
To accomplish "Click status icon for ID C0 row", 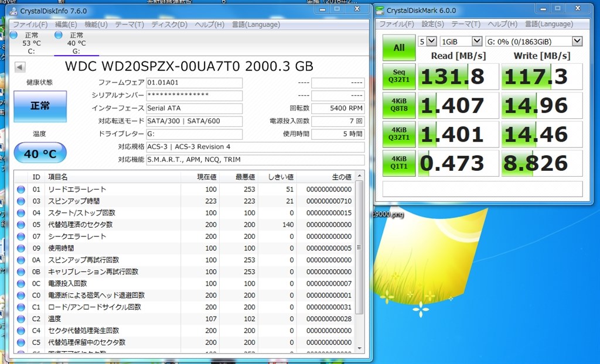I will coord(21,296).
